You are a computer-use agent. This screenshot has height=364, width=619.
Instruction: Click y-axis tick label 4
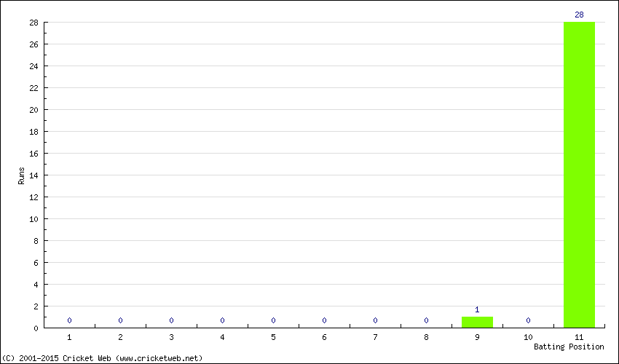(36, 285)
